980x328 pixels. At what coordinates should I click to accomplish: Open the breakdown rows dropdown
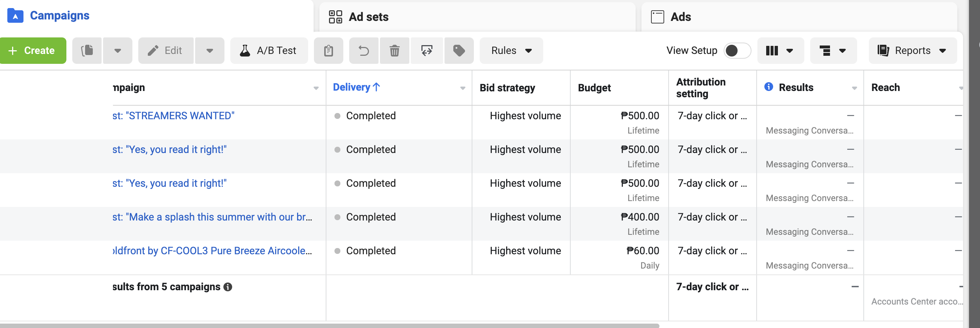click(833, 51)
